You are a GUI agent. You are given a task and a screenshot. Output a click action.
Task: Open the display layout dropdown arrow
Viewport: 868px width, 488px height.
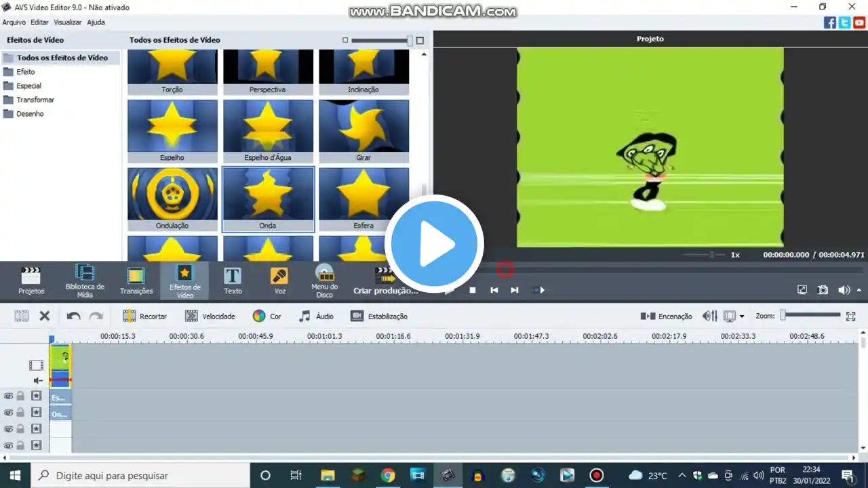pos(742,317)
